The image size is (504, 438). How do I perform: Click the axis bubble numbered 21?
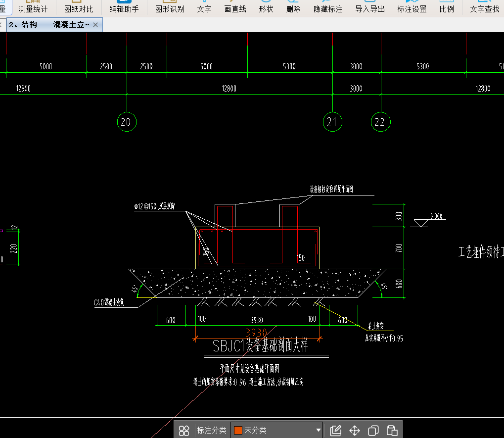(x=332, y=122)
